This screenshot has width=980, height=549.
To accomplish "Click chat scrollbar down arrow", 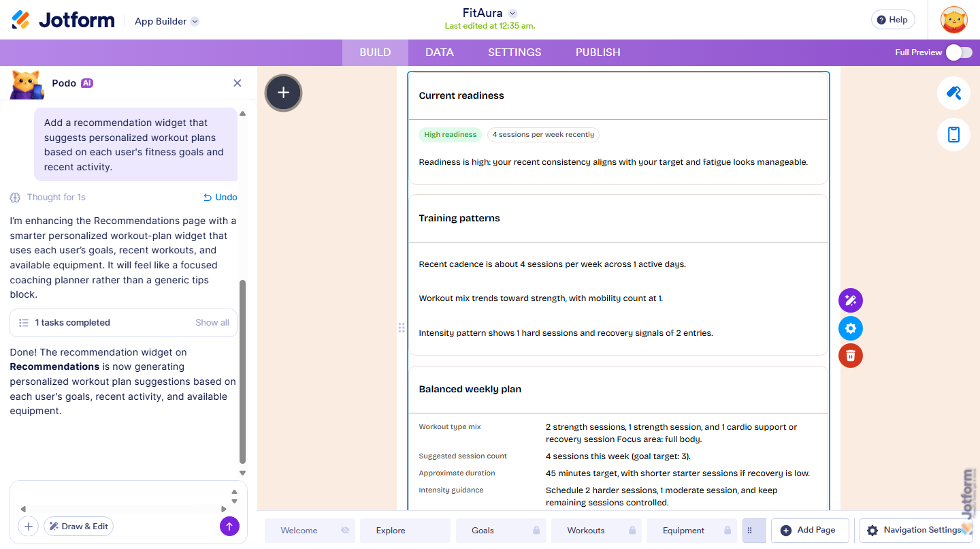I will pos(243,473).
